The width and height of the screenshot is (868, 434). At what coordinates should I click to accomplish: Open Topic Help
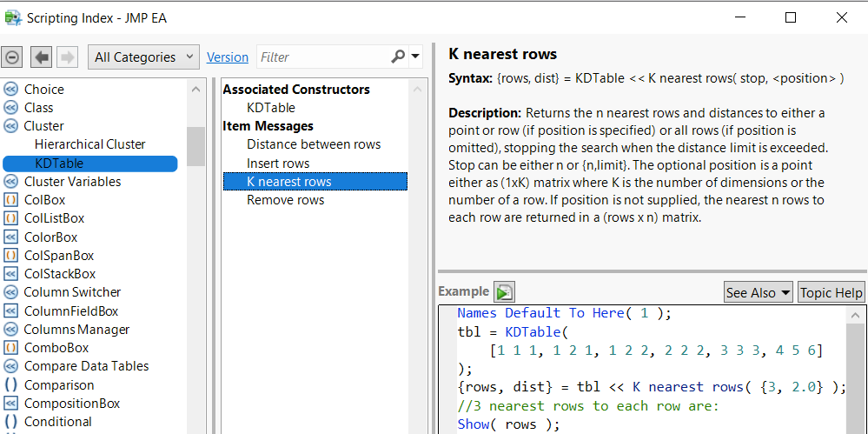pos(831,292)
